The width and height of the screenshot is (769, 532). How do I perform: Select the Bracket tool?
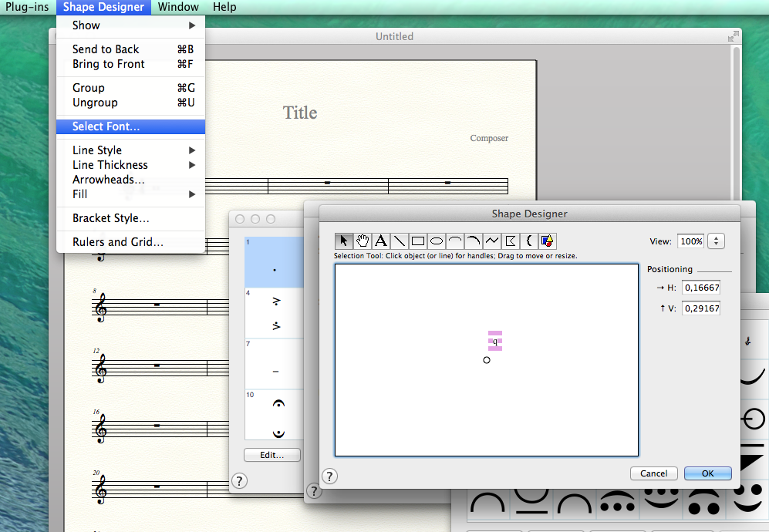(x=529, y=241)
